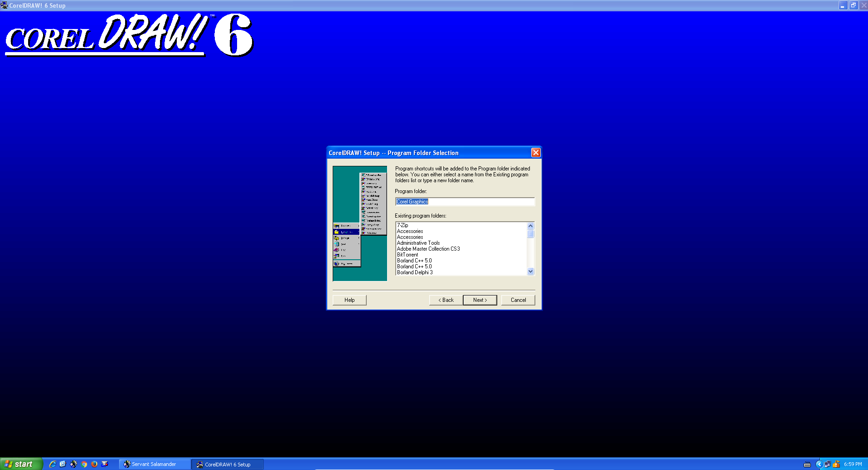This screenshot has height=470, width=868.
Task: Open the on-screen keyboard language bar icon
Action: [807, 464]
